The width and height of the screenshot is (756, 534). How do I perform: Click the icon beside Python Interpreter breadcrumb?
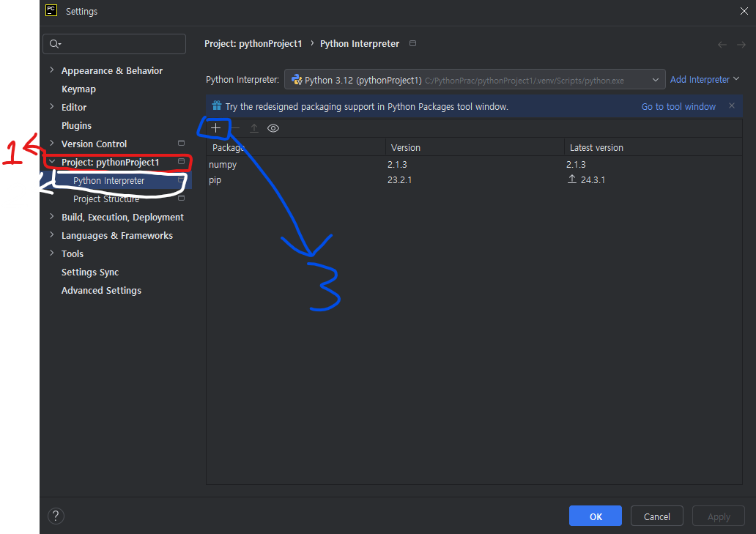[412, 43]
